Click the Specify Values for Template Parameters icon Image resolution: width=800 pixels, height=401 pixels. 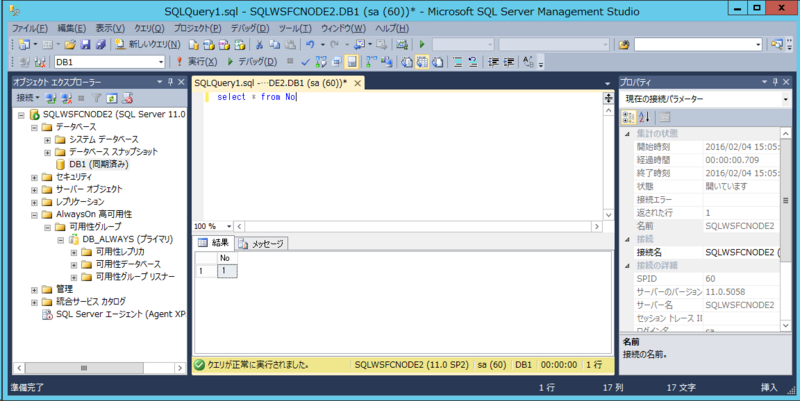[x=529, y=62]
